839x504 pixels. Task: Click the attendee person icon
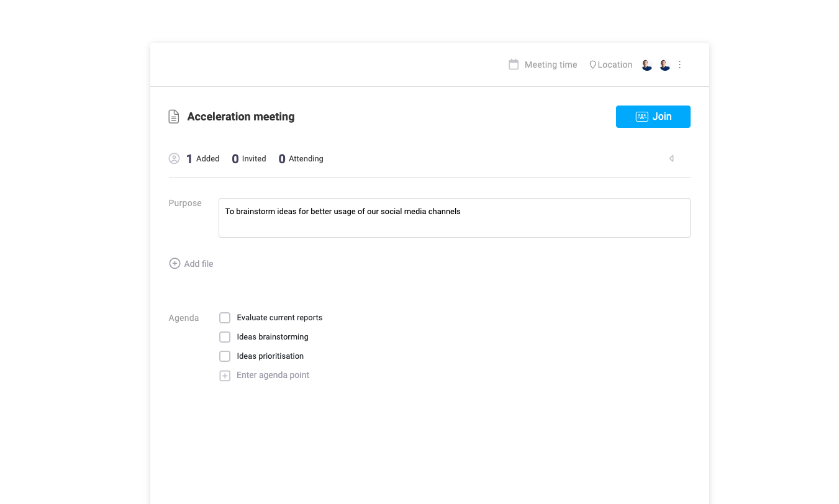point(175,158)
